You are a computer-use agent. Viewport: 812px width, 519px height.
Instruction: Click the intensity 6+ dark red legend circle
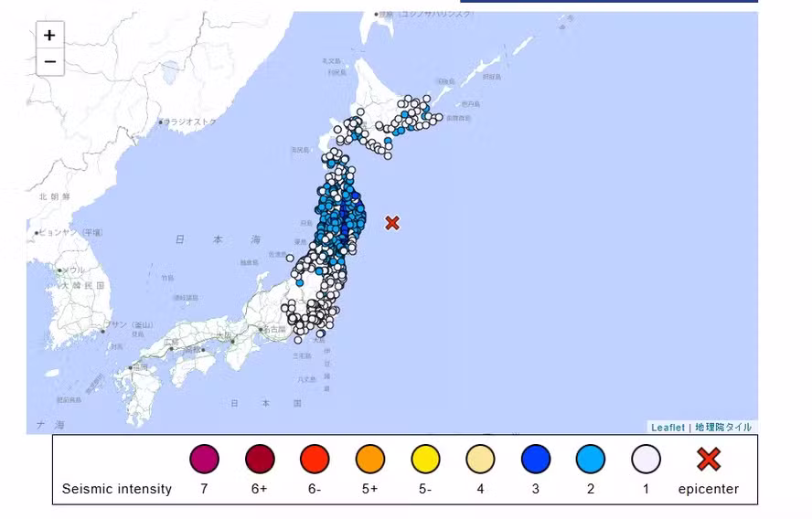(x=260, y=459)
